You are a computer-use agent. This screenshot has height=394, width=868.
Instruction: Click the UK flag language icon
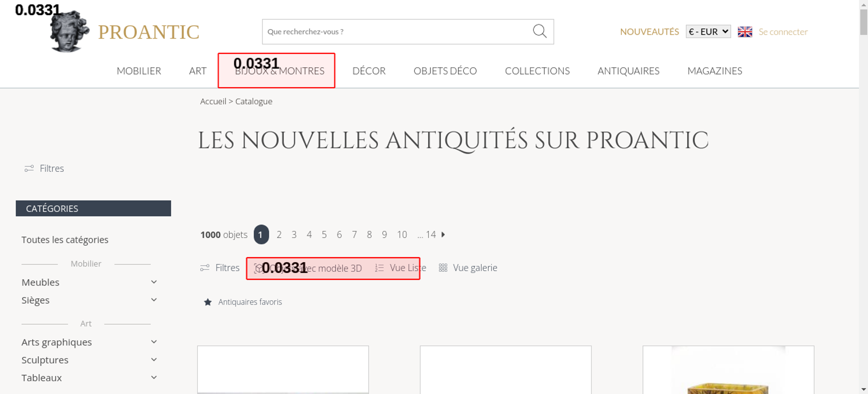pyautogui.click(x=745, y=32)
